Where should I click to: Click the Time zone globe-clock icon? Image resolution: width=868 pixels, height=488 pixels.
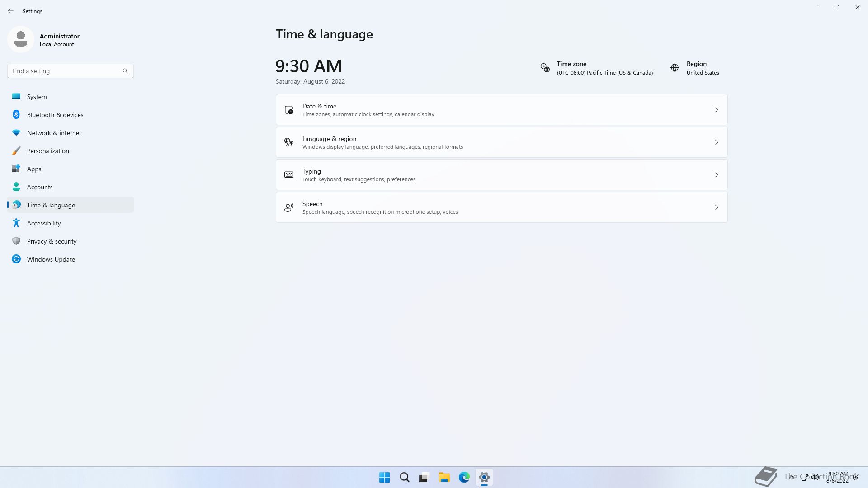coord(545,68)
